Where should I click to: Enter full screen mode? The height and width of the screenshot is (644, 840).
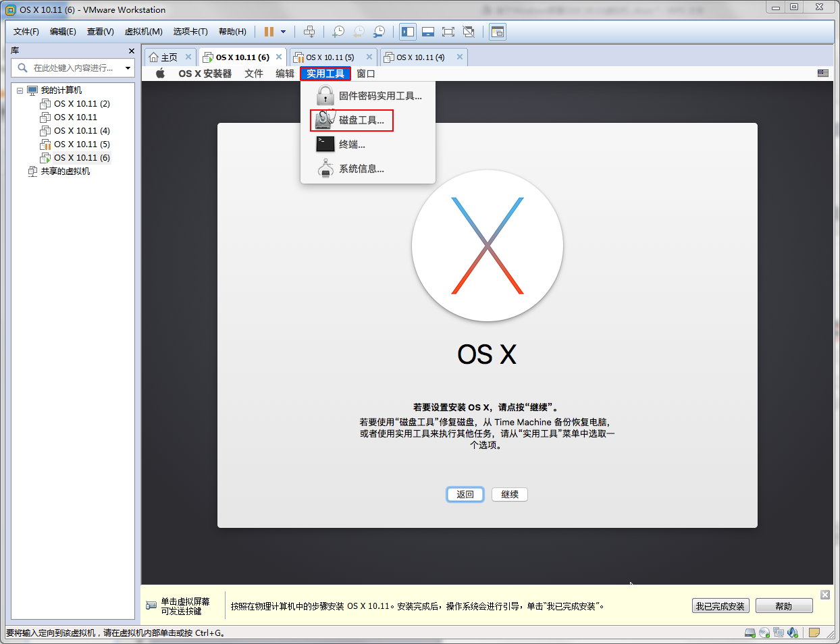(448, 32)
